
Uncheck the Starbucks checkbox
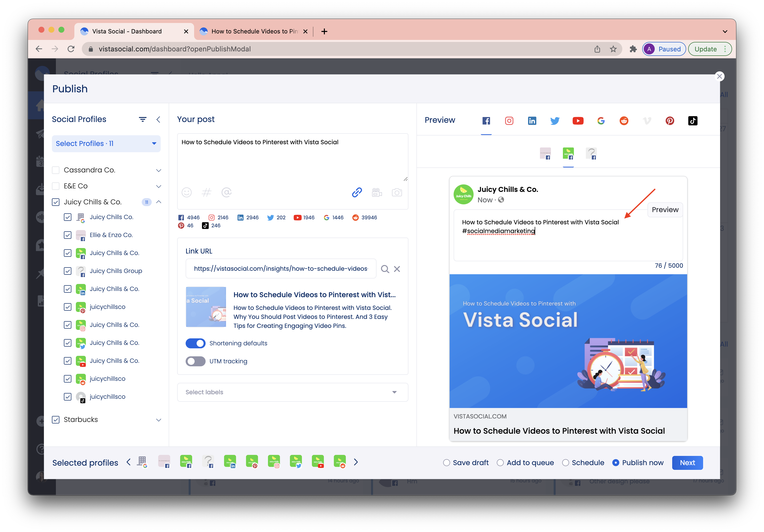56,419
